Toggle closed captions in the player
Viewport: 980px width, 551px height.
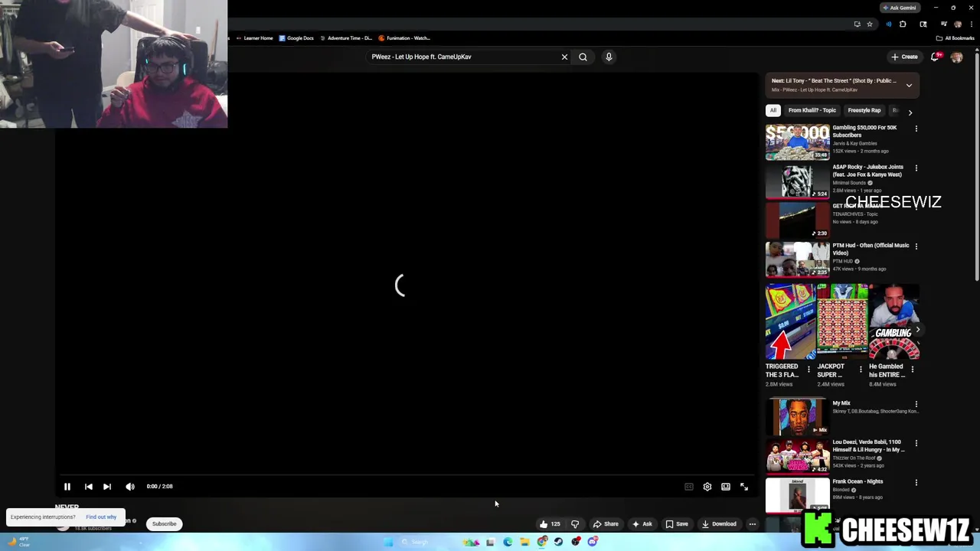point(689,487)
